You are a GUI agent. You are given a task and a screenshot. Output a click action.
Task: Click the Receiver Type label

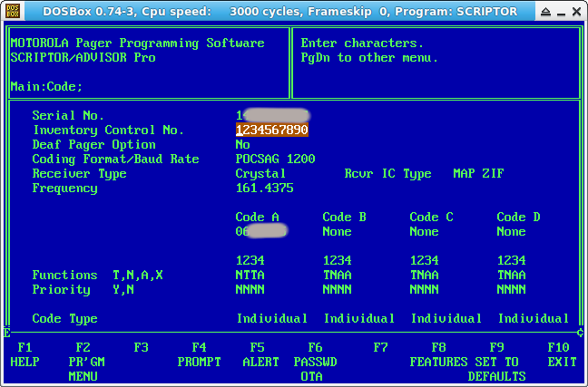pos(79,174)
